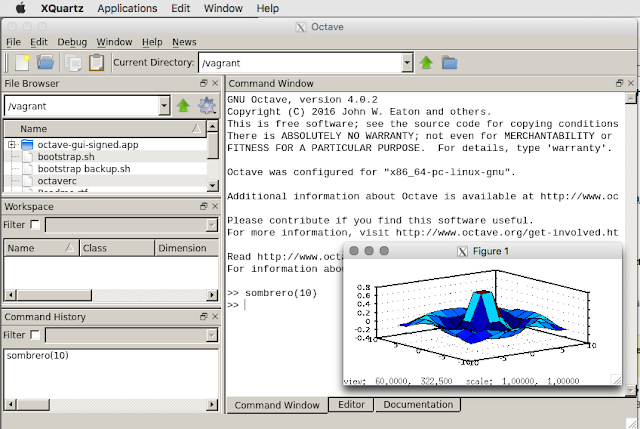This screenshot has width=640, height=429.
Task: Close the Workspace panel
Action: click(x=215, y=206)
